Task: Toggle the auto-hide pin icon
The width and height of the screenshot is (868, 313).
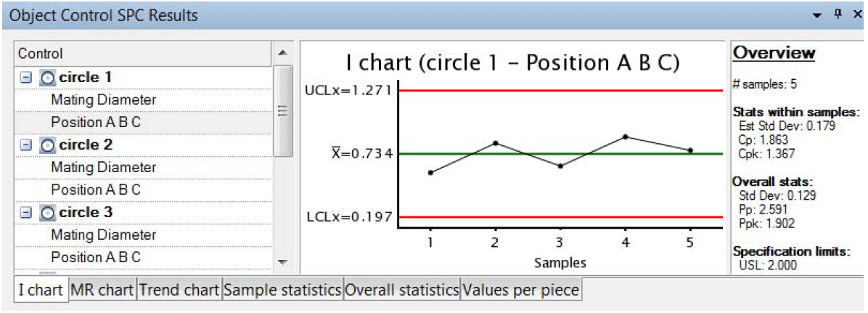Action: [x=838, y=15]
